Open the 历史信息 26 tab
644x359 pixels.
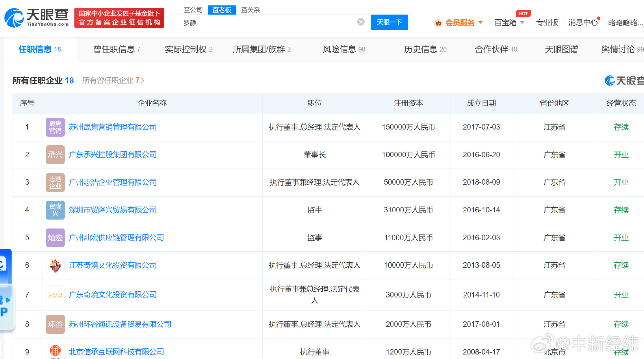point(425,49)
